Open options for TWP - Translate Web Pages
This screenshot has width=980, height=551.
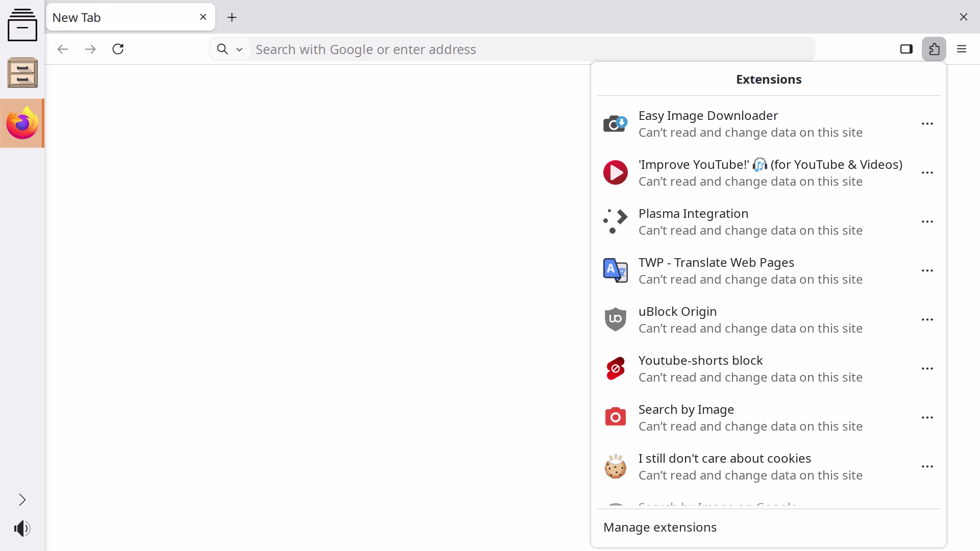(927, 270)
